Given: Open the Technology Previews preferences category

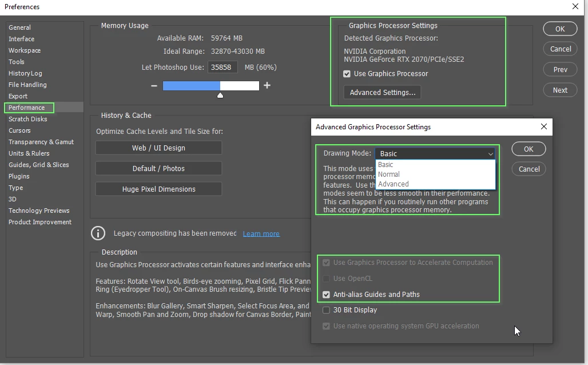Looking at the screenshot, I should 39,211.
